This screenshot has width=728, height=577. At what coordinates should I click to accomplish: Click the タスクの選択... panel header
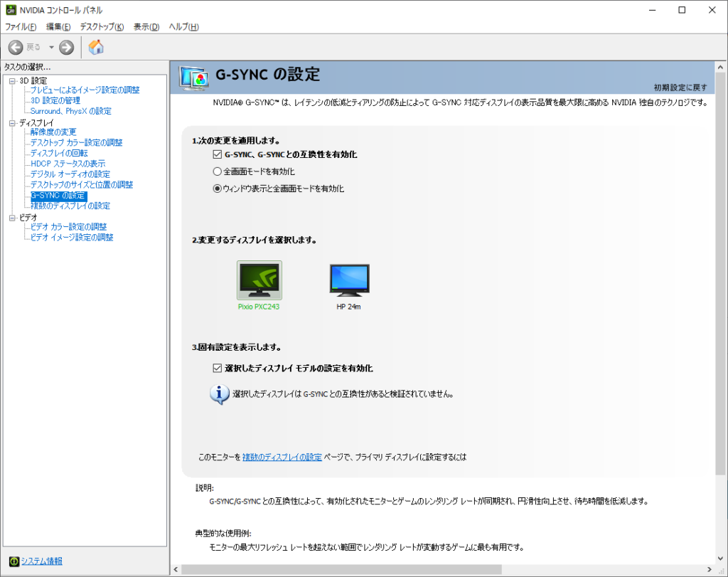click(27, 68)
